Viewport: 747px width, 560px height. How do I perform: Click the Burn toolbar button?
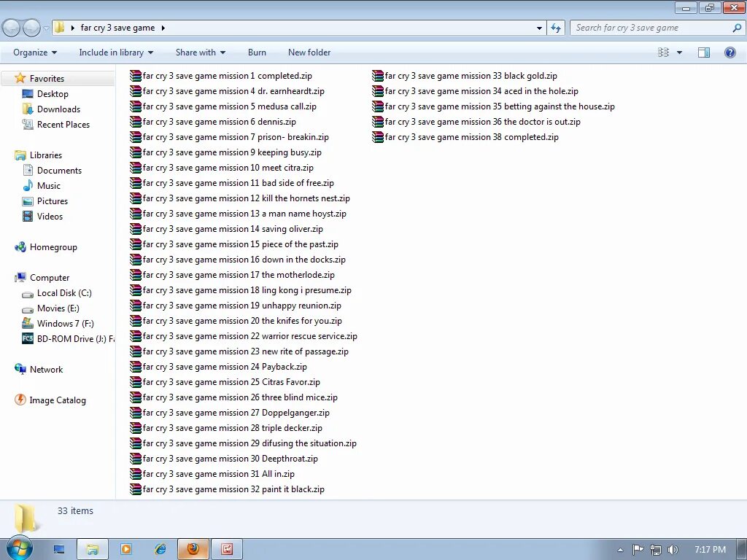(257, 52)
